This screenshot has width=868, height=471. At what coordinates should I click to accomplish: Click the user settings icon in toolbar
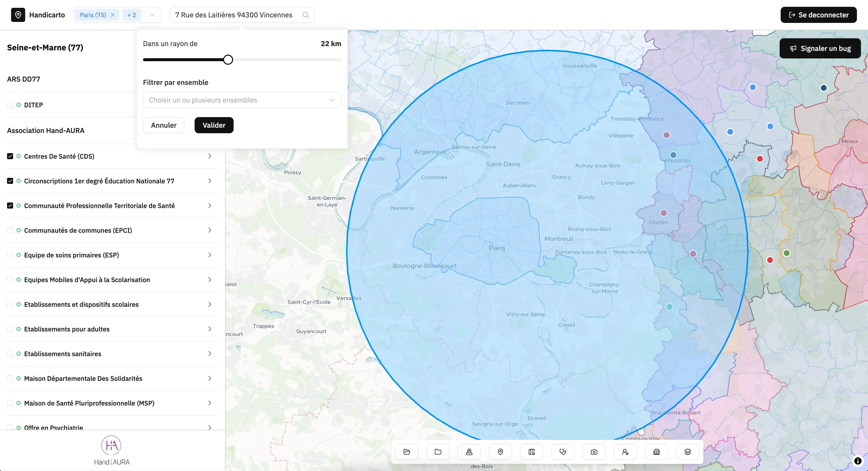pos(625,452)
